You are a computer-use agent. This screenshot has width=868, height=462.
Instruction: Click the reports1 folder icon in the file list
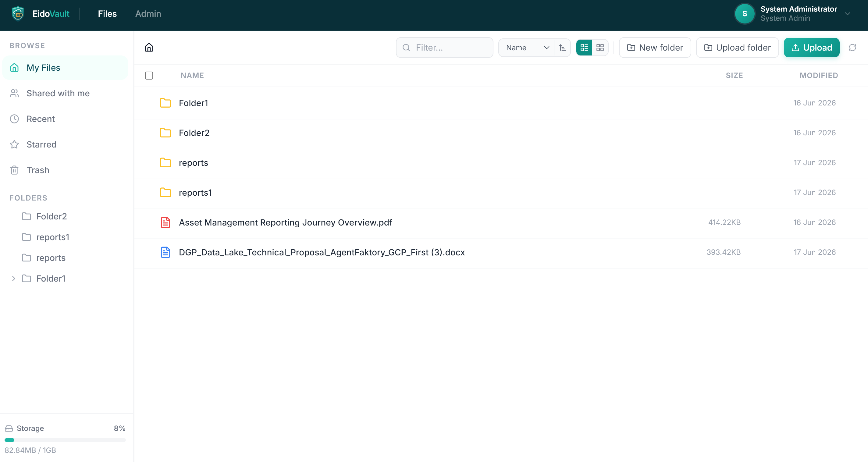tap(165, 192)
